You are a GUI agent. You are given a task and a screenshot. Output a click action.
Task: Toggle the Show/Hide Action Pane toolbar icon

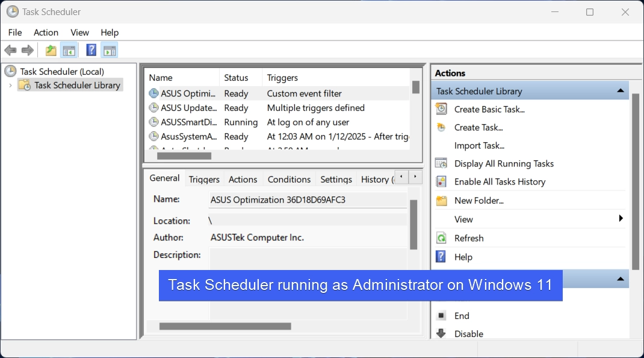pyautogui.click(x=110, y=51)
